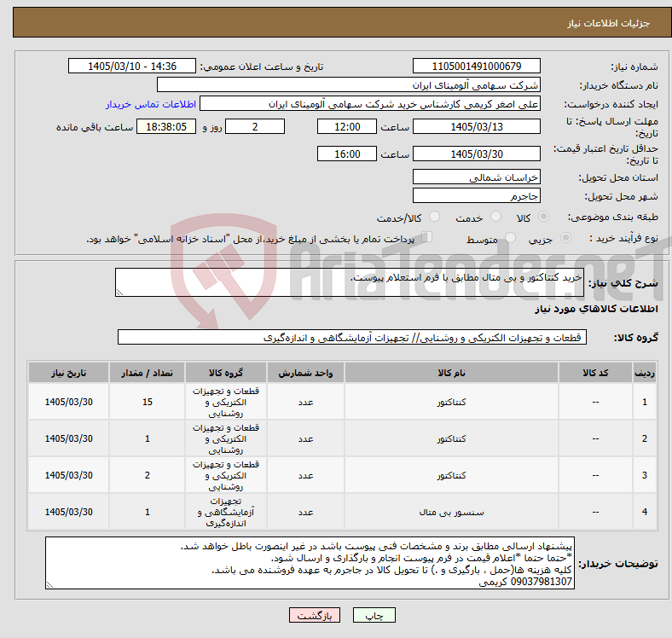Image resolution: width=672 pixels, height=638 pixels.
Task: Click کنتاکتور item name in row 2
Action: pyautogui.click(x=451, y=438)
